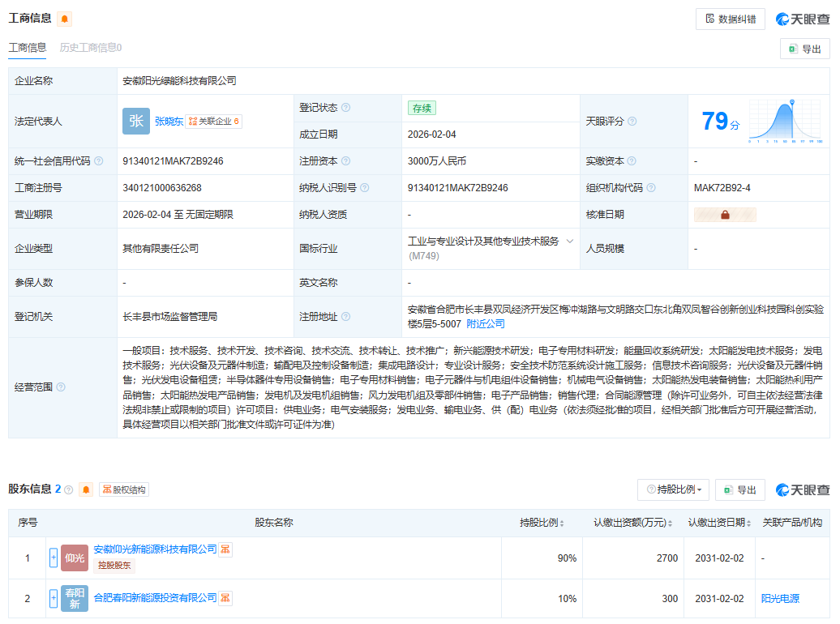Screen dimensions: 840x624
Task: Expand the 安徽仰光新能源科技有限公司 shareholder row
Action: pyautogui.click(x=54, y=558)
